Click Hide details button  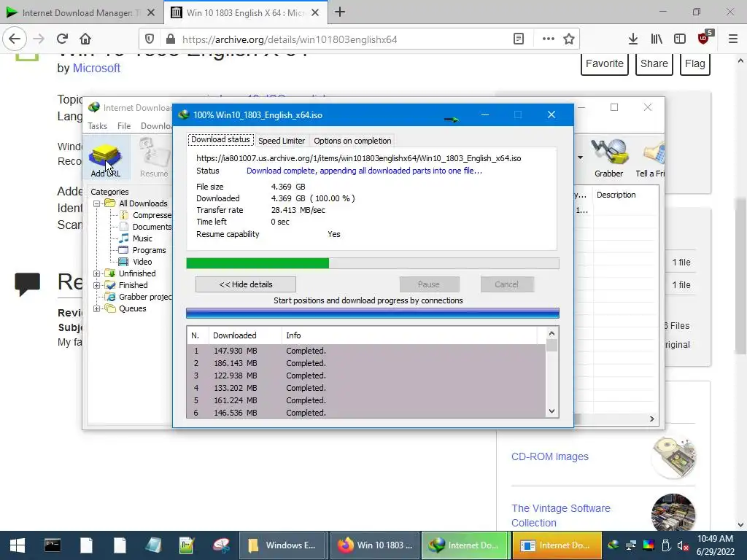pos(246,284)
